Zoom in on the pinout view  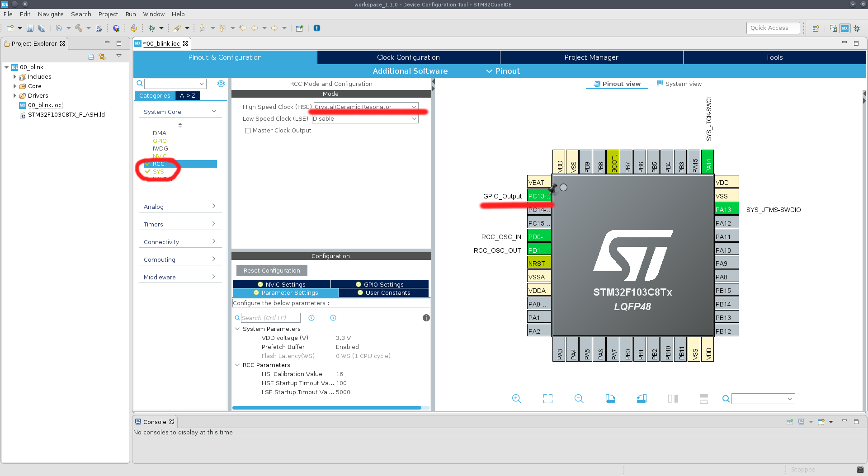[517, 399]
